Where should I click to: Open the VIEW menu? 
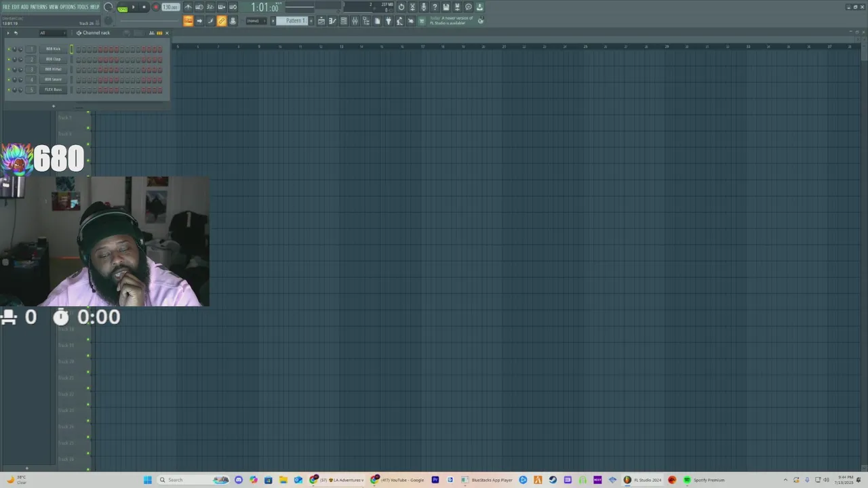pos(54,7)
